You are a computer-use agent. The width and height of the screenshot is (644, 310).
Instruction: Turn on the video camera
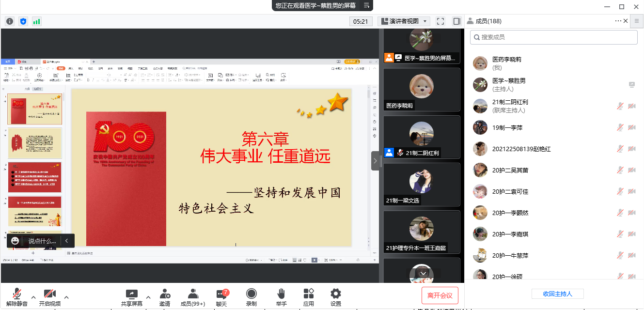click(50, 296)
